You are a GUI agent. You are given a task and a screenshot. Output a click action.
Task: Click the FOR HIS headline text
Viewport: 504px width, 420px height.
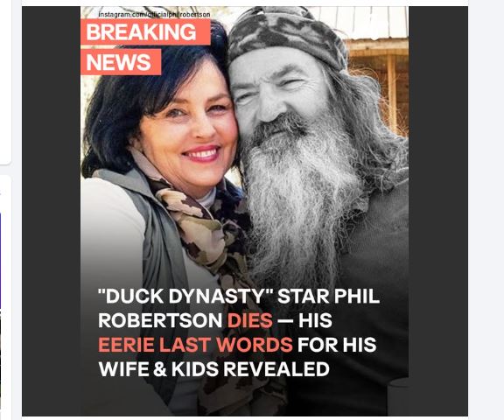click(337, 345)
